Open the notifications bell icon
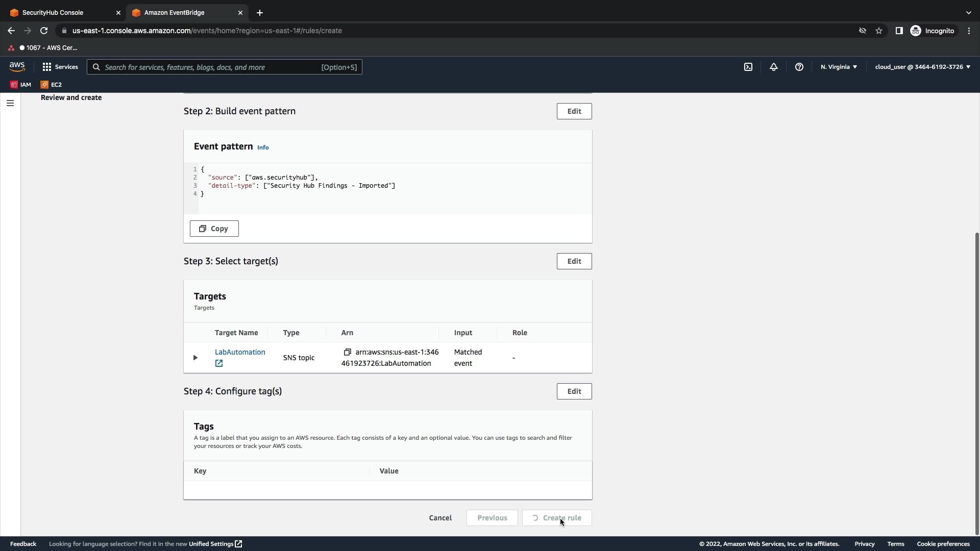 click(774, 67)
